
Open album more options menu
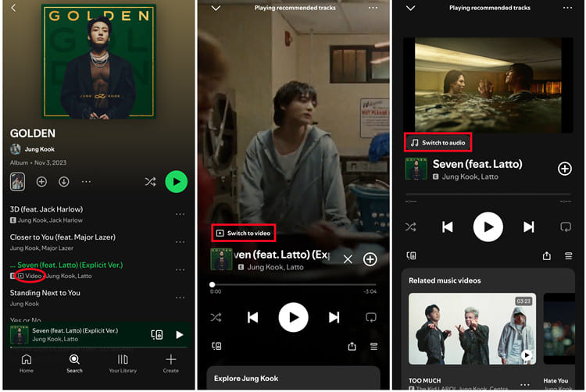tap(86, 182)
